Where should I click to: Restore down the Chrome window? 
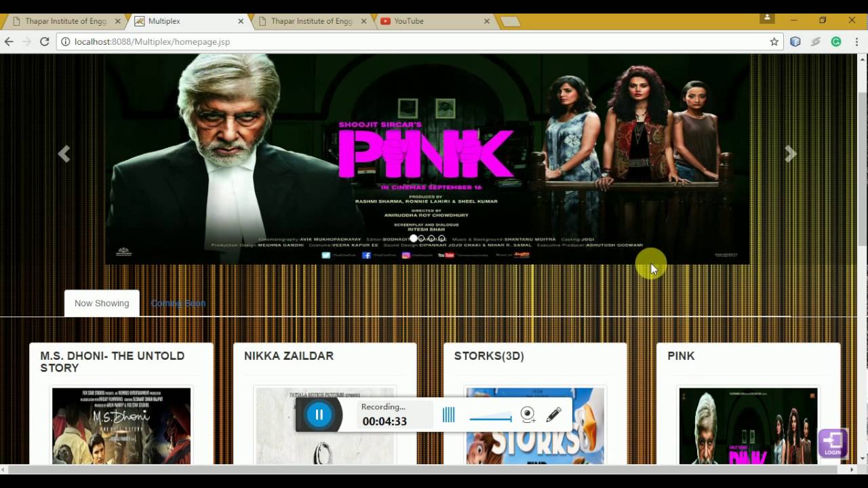pyautogui.click(x=823, y=20)
